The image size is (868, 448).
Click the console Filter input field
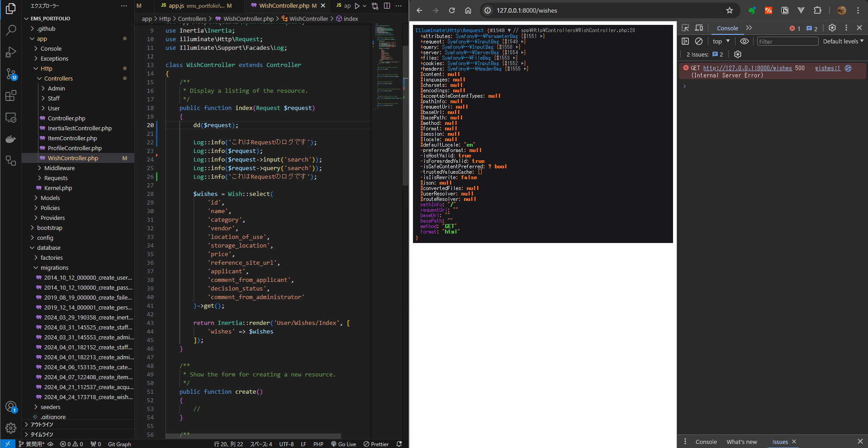pos(787,42)
